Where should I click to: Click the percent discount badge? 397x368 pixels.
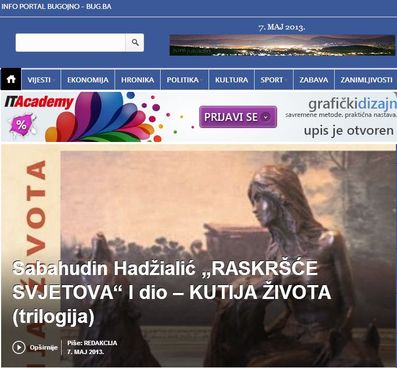(x=22, y=125)
